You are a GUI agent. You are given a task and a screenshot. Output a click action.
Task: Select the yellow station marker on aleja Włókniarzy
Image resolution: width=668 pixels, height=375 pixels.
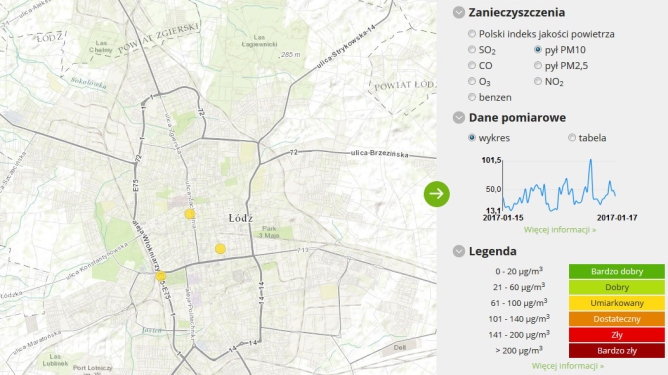(x=161, y=276)
